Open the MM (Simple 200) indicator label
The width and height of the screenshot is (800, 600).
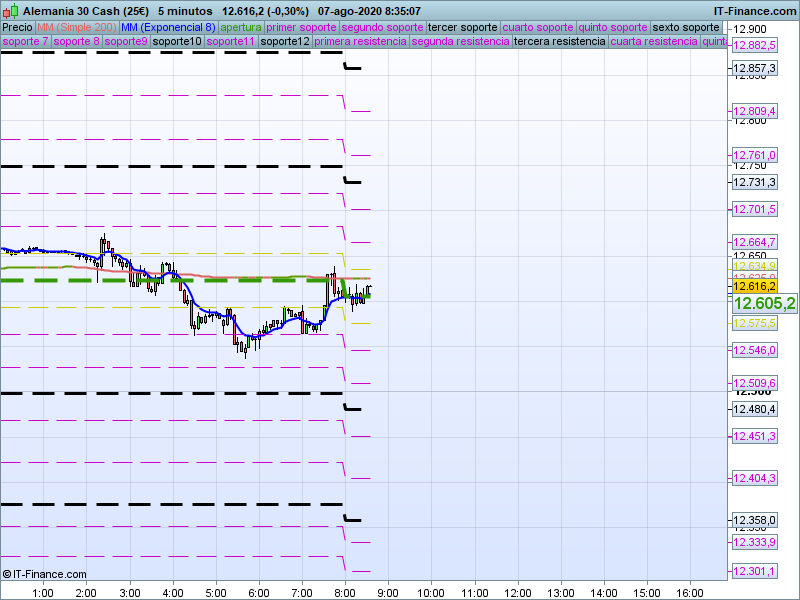tap(76, 27)
